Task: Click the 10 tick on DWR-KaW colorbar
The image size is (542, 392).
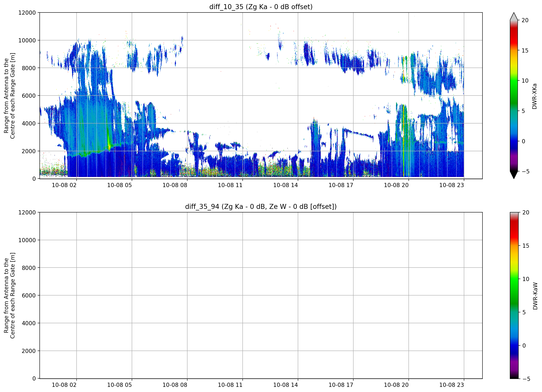Action: [526, 279]
